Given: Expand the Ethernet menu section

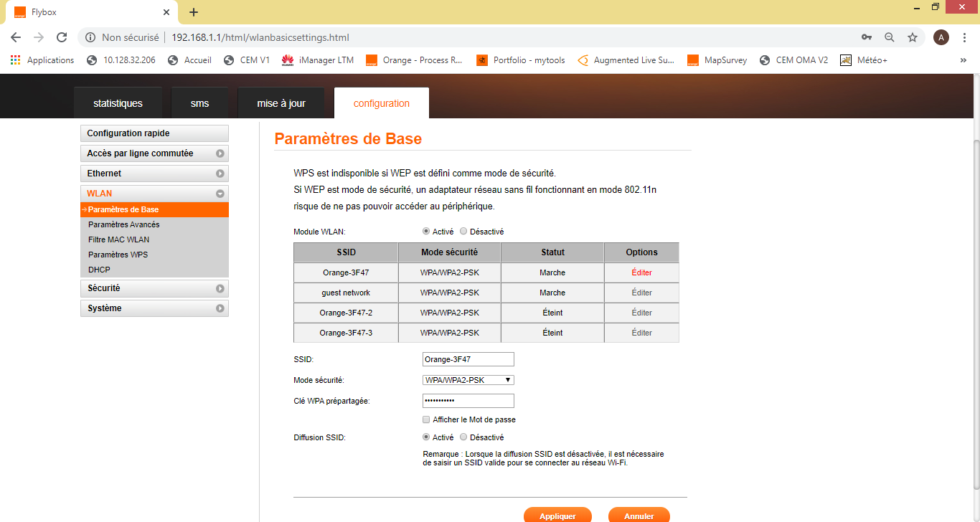Looking at the screenshot, I should click(154, 174).
